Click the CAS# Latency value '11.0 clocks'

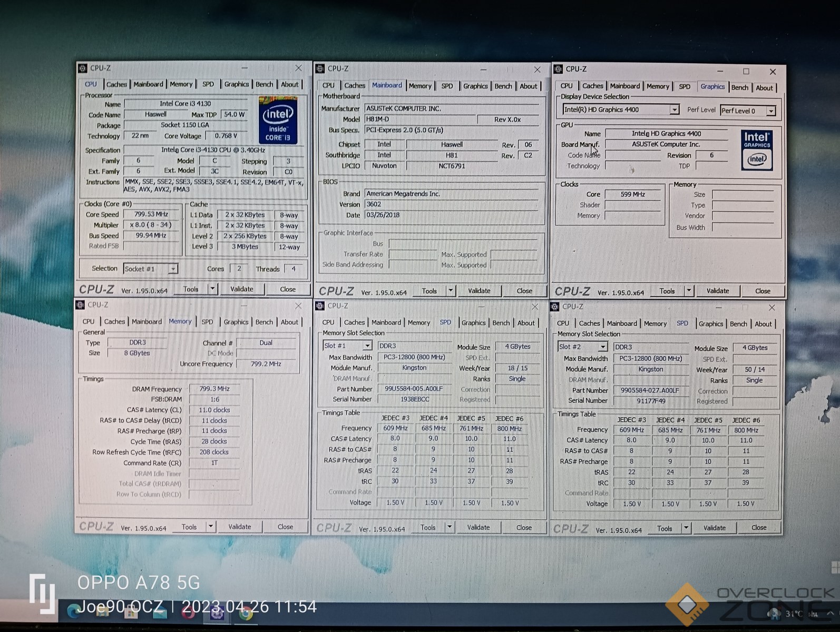(x=214, y=410)
